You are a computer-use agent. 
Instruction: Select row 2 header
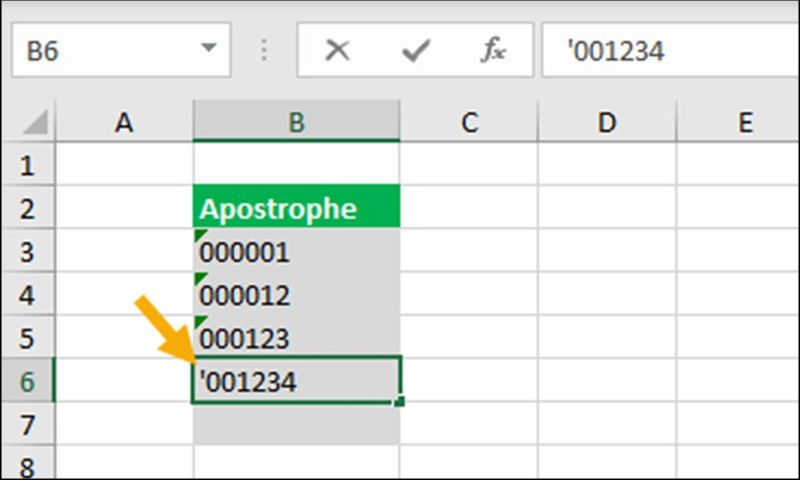coord(27,209)
